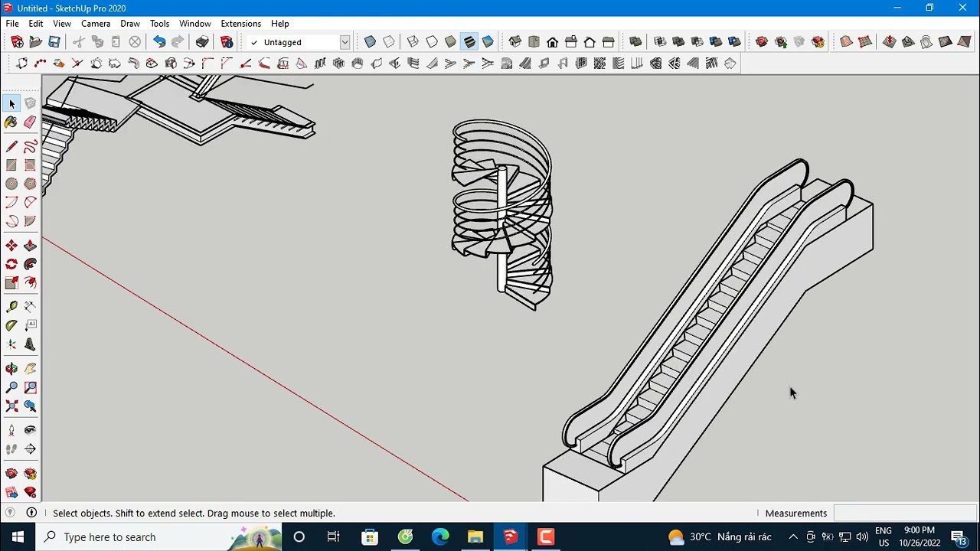
Task: Select the Follow Me tool
Action: [x=30, y=264]
